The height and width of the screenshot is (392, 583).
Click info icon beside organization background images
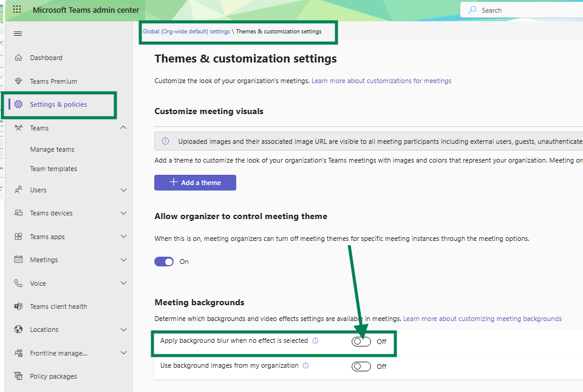click(305, 366)
